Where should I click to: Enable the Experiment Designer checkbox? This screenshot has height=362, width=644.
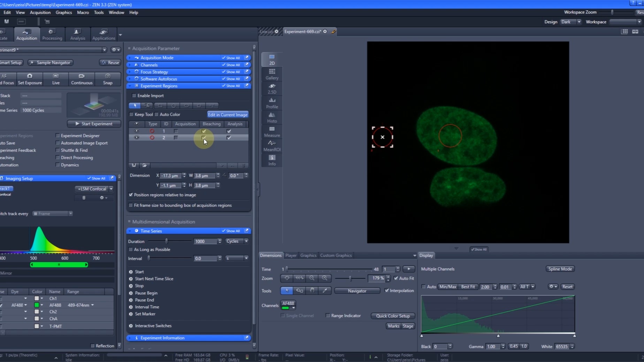coord(58,135)
